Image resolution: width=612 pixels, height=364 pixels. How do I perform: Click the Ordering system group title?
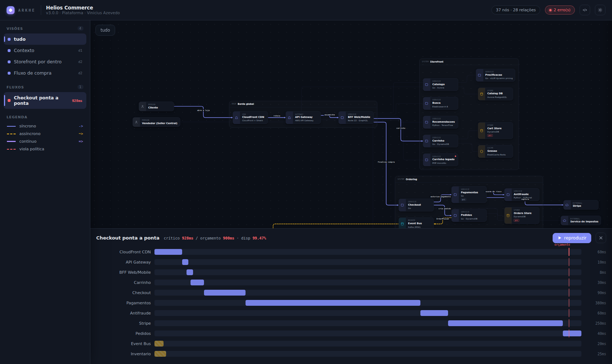click(x=411, y=179)
